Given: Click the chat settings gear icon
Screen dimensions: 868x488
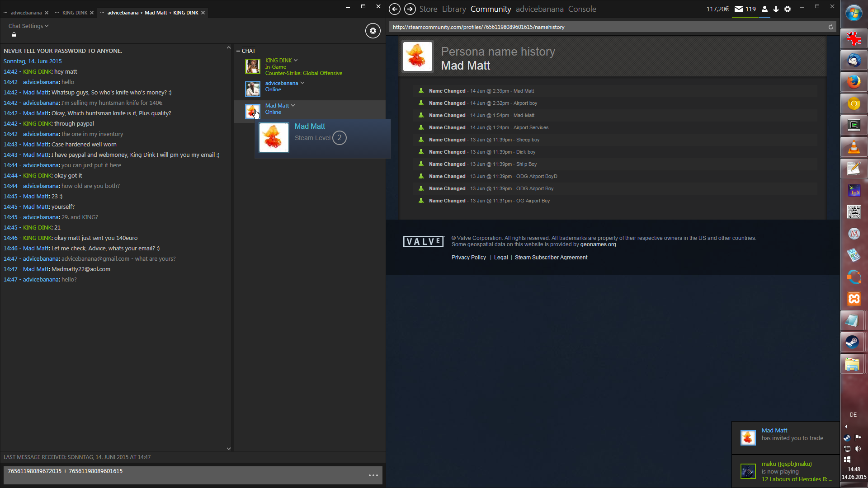Looking at the screenshot, I should (x=373, y=31).
